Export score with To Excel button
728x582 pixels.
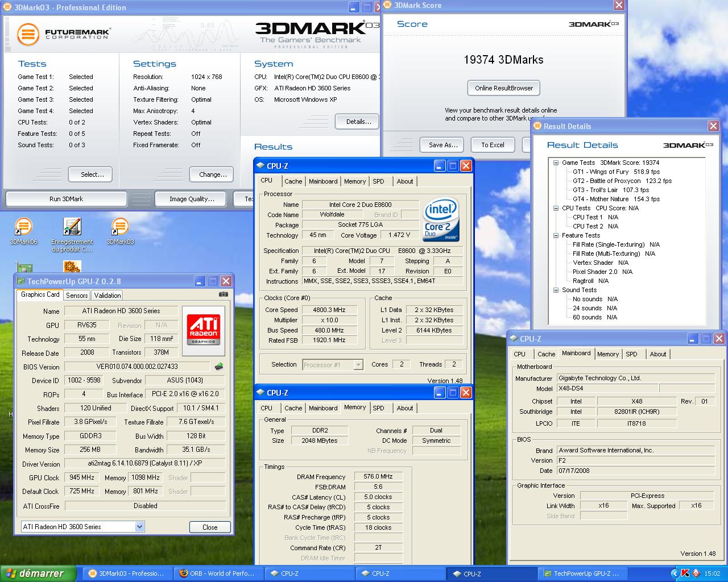(x=493, y=145)
